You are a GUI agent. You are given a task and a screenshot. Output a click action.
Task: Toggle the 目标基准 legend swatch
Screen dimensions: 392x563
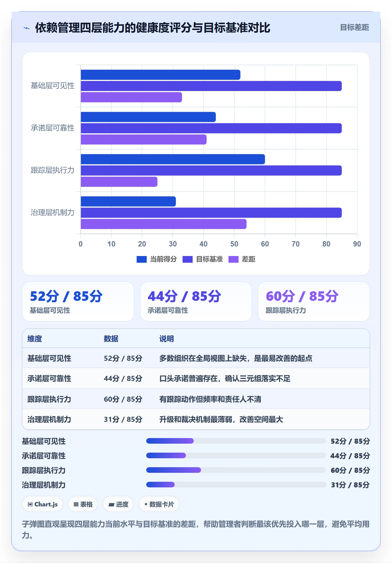click(187, 259)
